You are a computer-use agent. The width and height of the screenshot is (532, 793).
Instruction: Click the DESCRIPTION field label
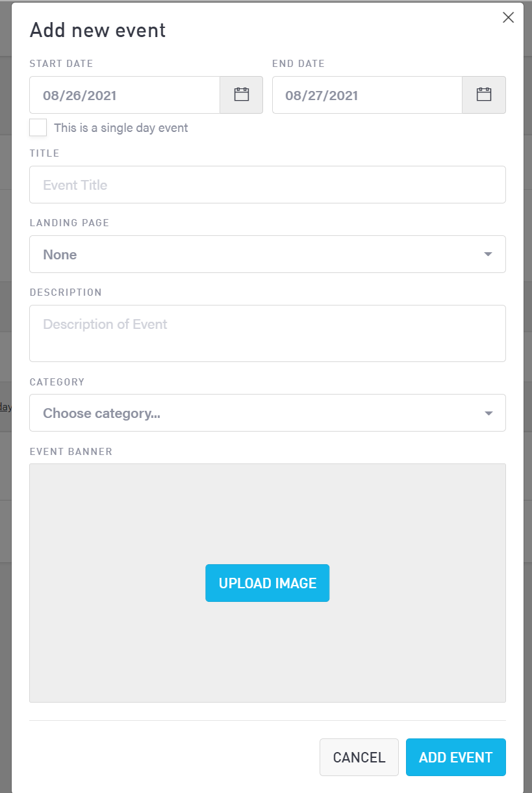(66, 292)
